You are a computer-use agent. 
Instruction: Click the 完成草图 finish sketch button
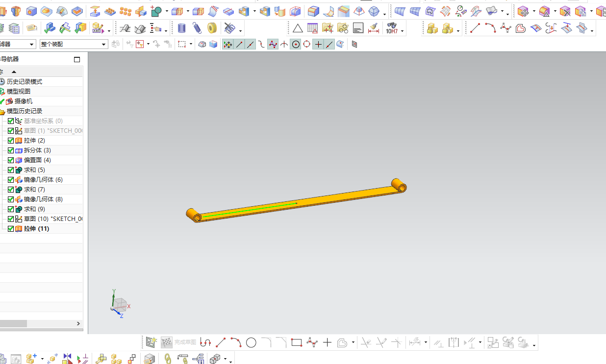(x=179, y=342)
